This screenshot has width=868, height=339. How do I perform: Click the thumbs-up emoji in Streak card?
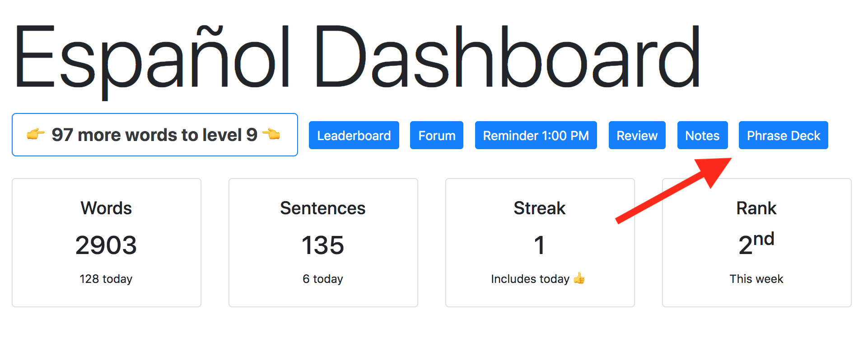[x=579, y=278]
